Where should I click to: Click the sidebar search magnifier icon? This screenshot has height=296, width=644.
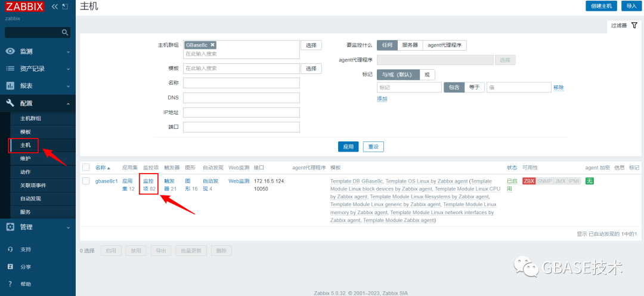point(64,32)
